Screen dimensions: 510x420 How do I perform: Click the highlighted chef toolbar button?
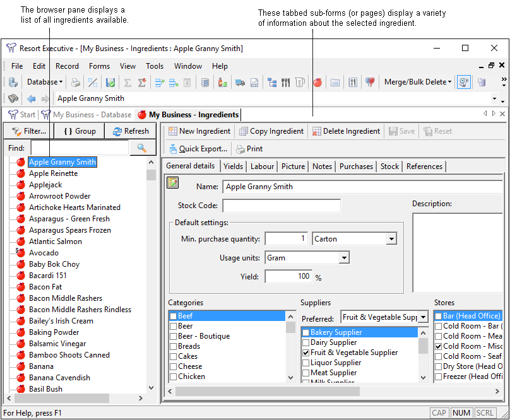tap(464, 82)
